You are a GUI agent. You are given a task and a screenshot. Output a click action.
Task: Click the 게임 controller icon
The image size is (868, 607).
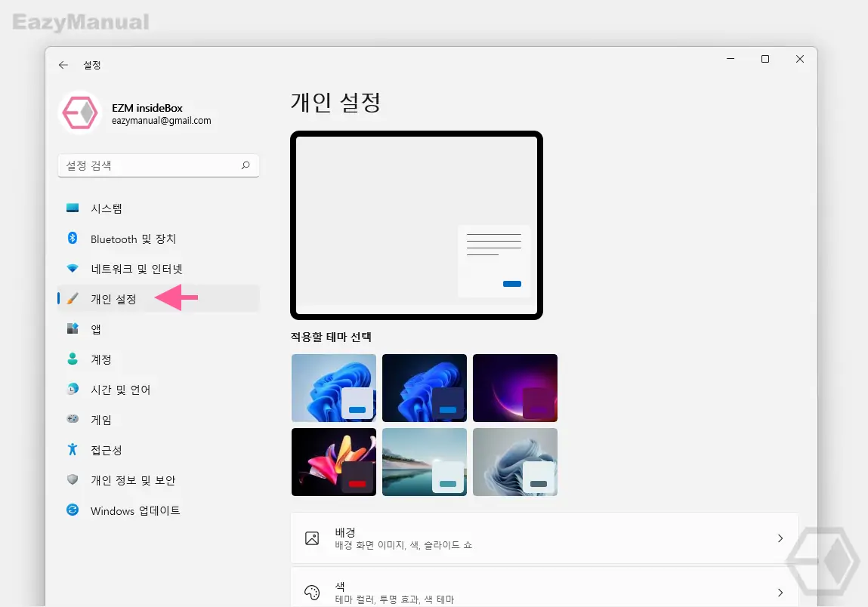(73, 419)
